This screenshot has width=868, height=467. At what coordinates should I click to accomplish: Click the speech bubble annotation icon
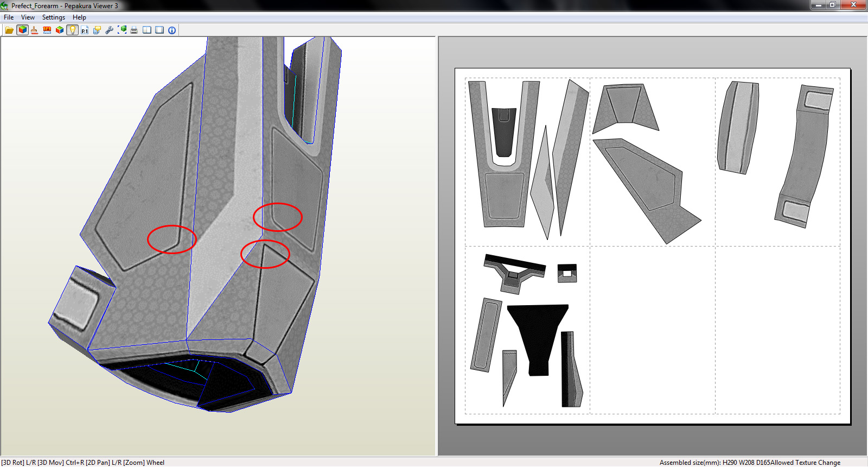[x=97, y=30]
